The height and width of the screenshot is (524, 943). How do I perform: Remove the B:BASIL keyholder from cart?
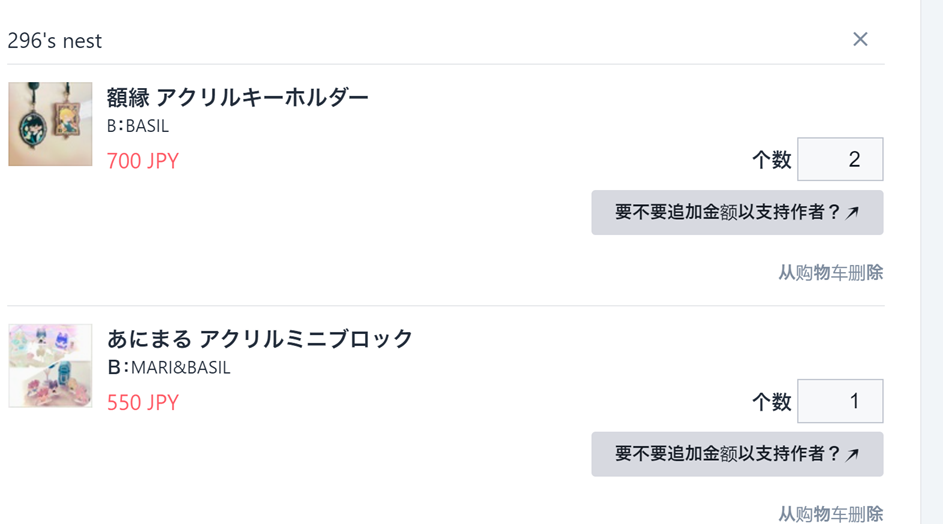(830, 272)
